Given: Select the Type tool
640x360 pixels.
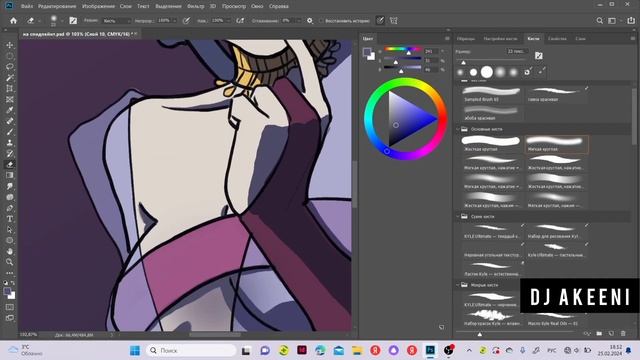Looking at the screenshot, I should [10, 219].
